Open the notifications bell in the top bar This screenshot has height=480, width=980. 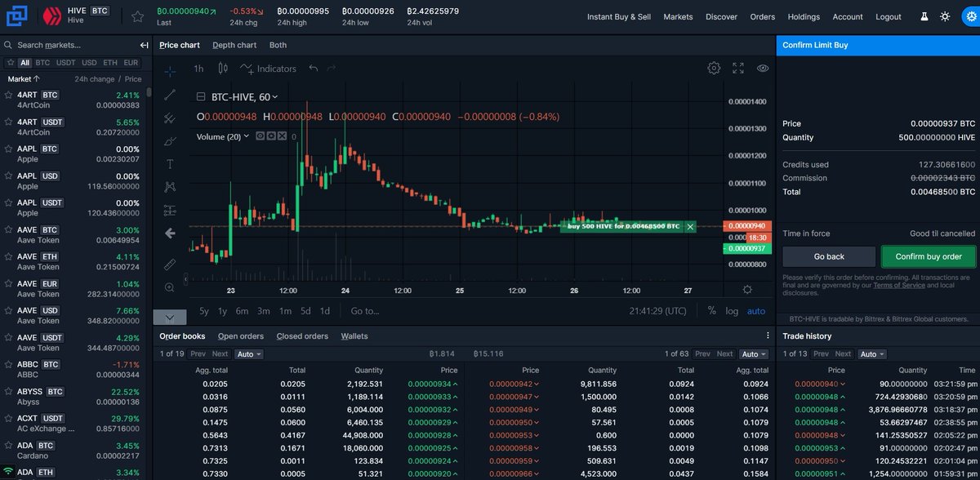point(925,16)
